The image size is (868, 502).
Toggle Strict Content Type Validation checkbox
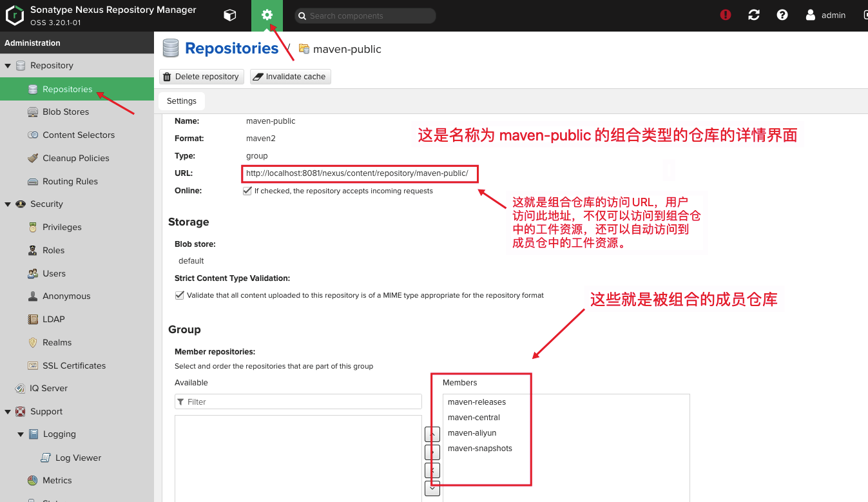(180, 295)
